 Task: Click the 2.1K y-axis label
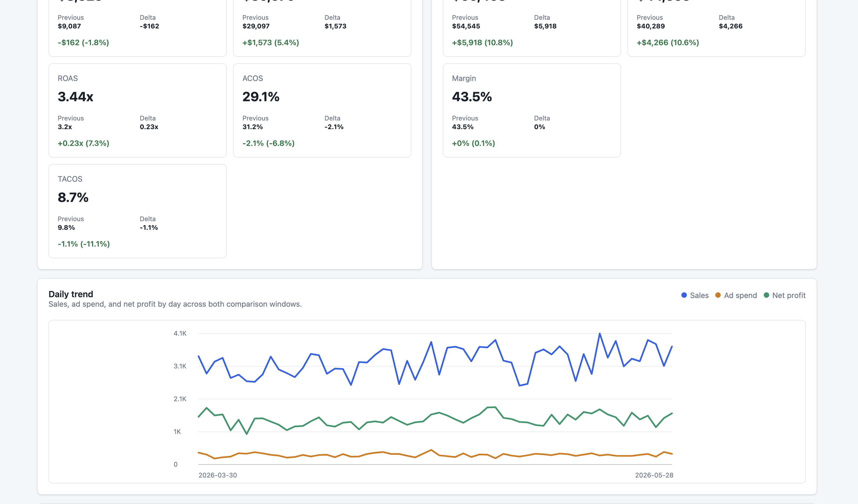[180, 399]
